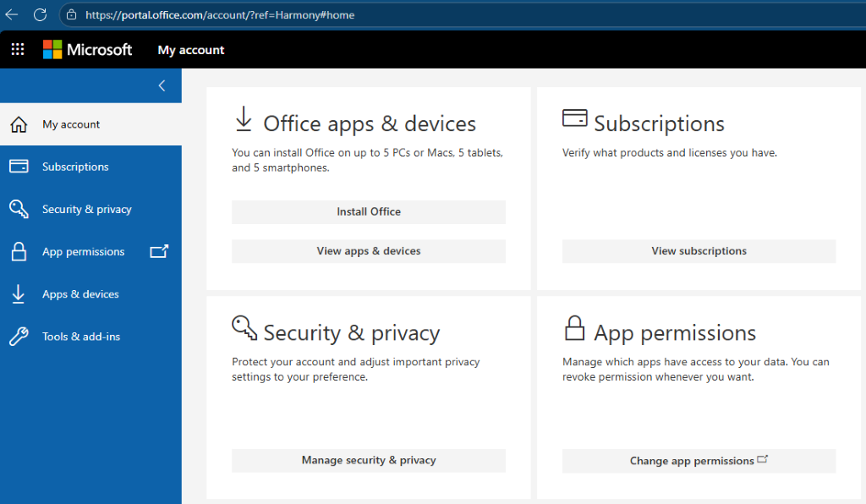866x504 pixels.
Task: Click the external link icon beside sidebar App permissions
Action: coord(159,251)
